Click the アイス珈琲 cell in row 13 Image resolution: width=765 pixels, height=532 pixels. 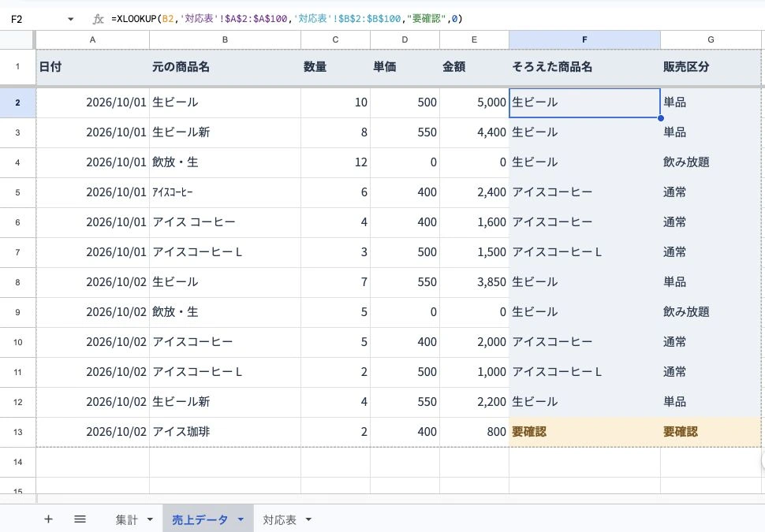pos(225,432)
